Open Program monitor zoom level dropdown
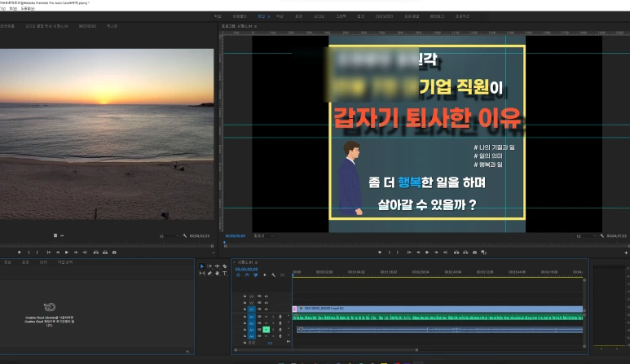 click(x=263, y=235)
